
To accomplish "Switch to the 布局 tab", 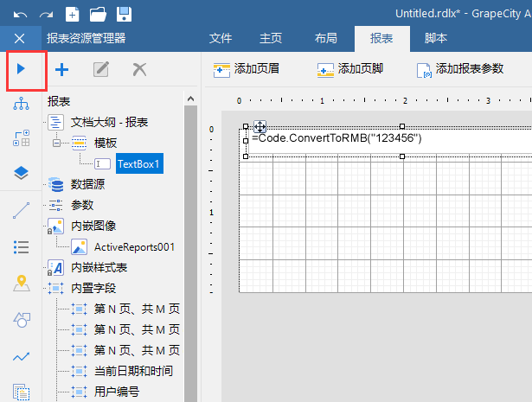I will (326, 38).
